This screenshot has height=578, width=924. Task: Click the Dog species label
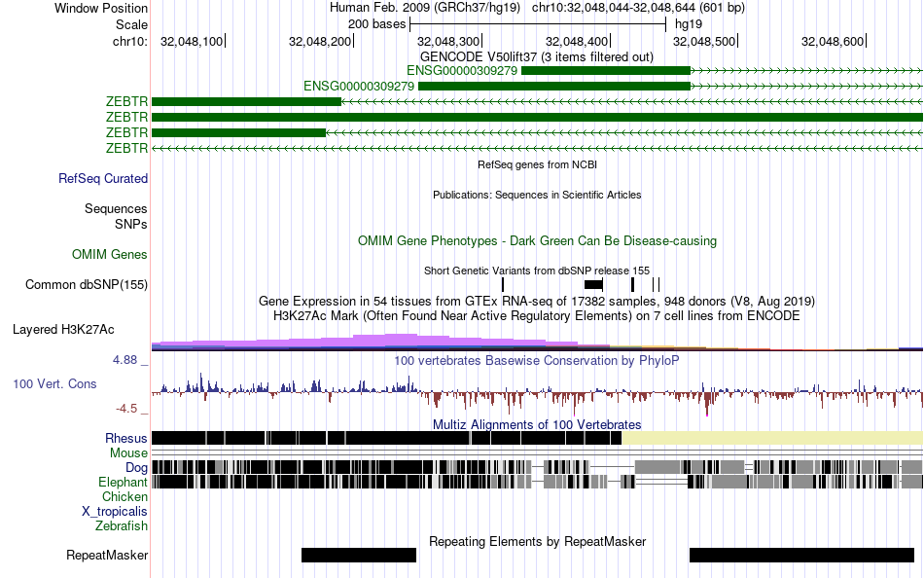136,468
